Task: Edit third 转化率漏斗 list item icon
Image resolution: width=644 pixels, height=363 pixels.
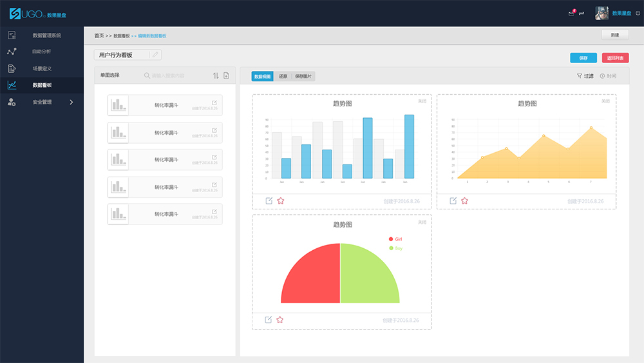Action: 214,157
